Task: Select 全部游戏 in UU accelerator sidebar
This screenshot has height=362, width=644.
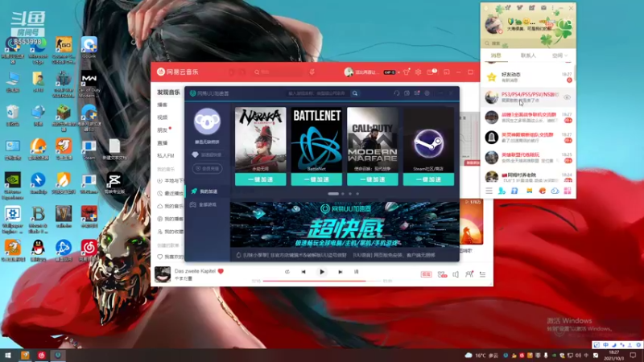Action: coord(208,204)
